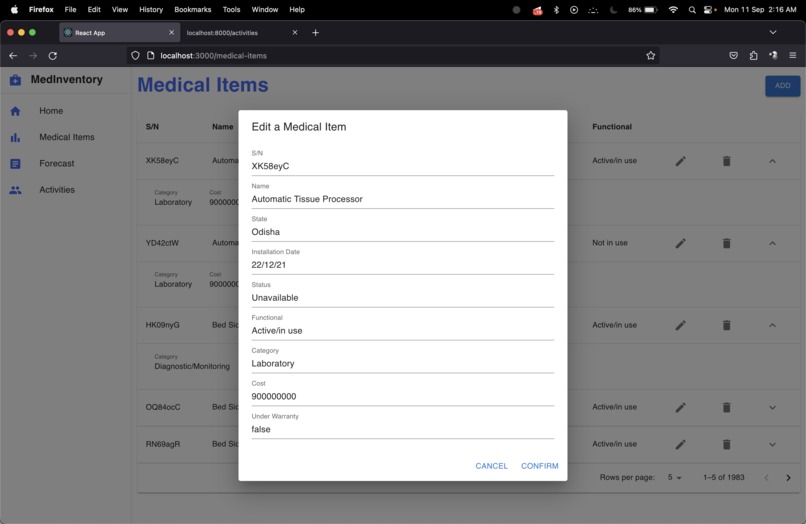Viewport: 806px width, 524px height.
Task: Click the Installation Date field
Action: coord(402,265)
